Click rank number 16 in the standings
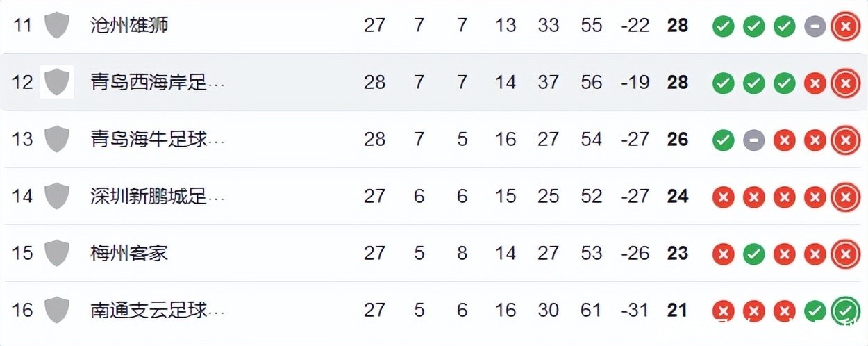 tap(22, 310)
